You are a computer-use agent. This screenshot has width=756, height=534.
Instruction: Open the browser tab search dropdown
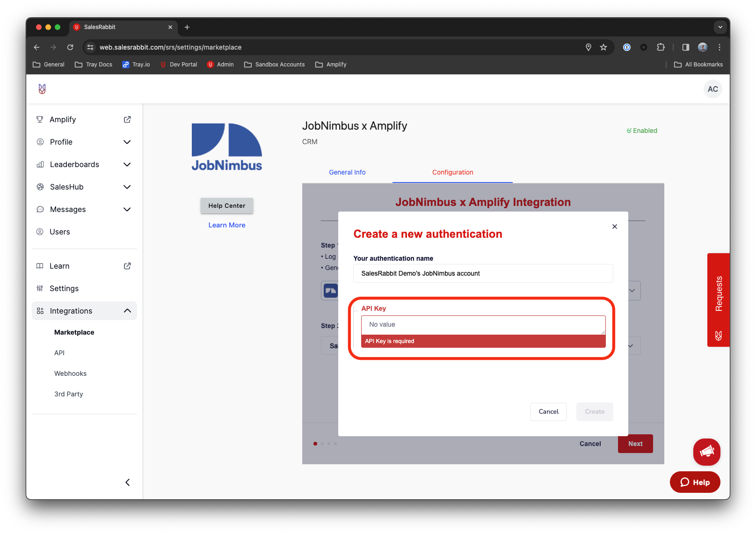720,27
